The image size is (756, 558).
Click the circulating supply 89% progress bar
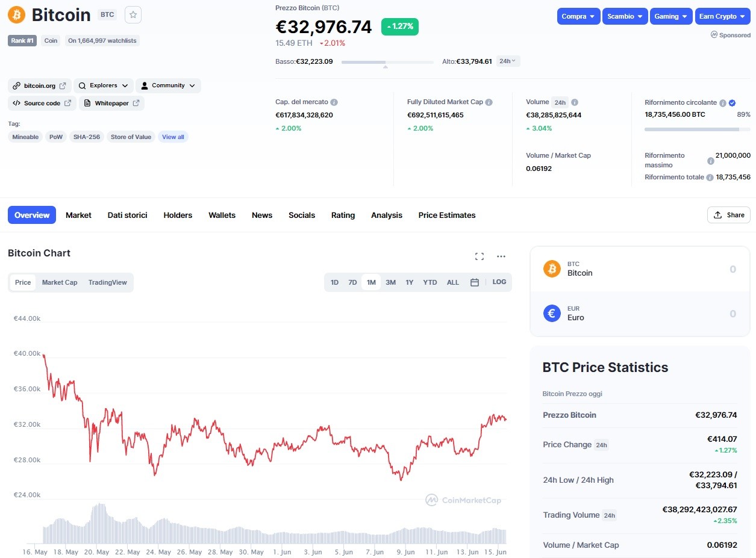pyautogui.click(x=698, y=129)
